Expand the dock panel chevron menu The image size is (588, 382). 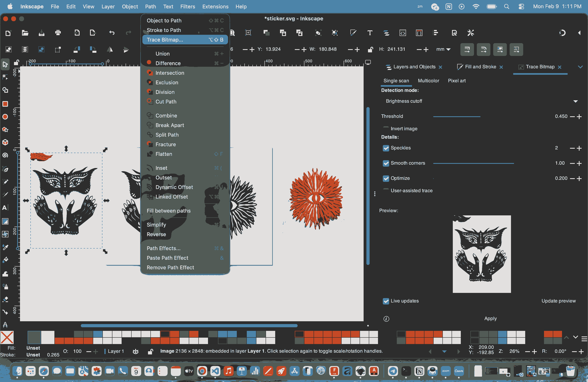click(580, 67)
